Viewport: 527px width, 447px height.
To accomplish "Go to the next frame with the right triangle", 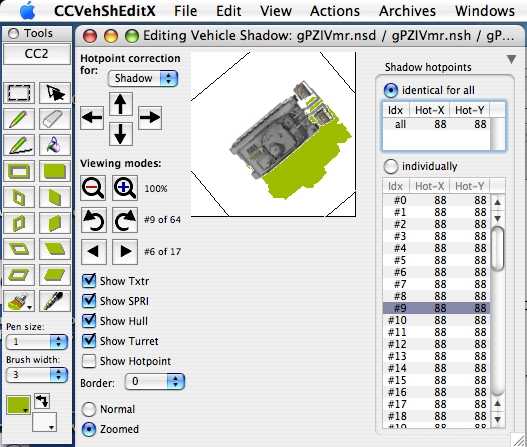I will coord(125,251).
